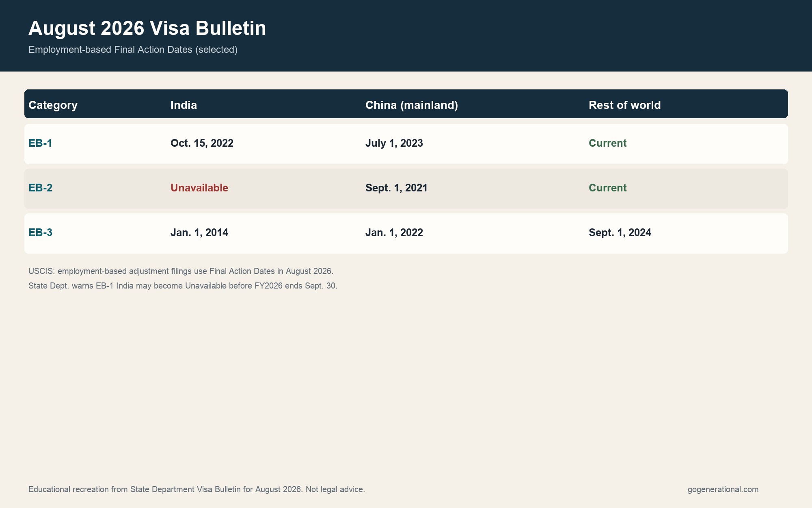Image resolution: width=812 pixels, height=508 pixels.
Task: Click the August 2026 Visa Bulletin title
Action: click(x=147, y=28)
